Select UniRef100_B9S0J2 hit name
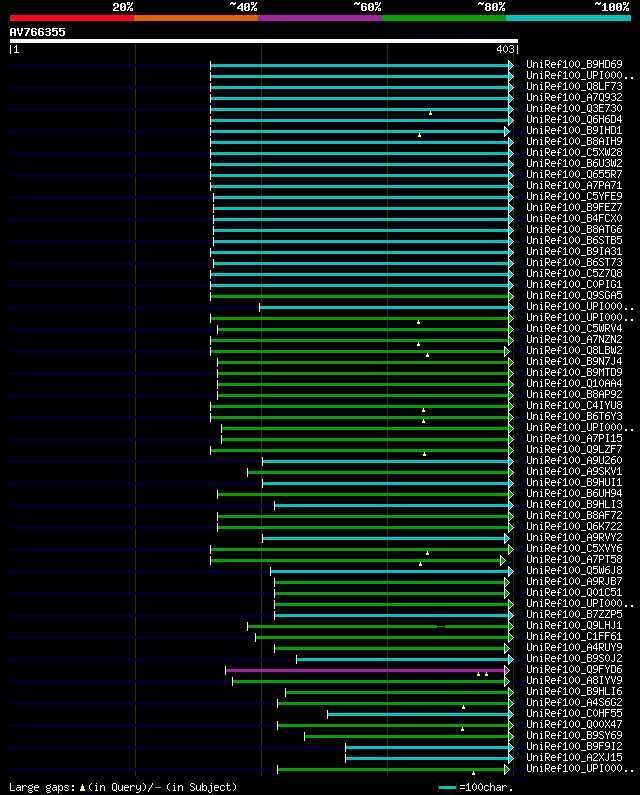This screenshot has height=795, width=640. point(574,658)
